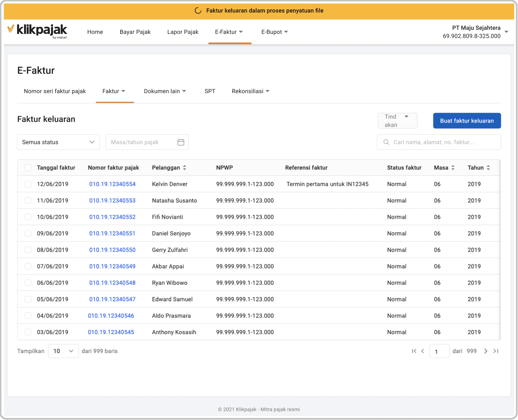
Task: Change rows shown using the 10 dropdown
Action: [63, 351]
